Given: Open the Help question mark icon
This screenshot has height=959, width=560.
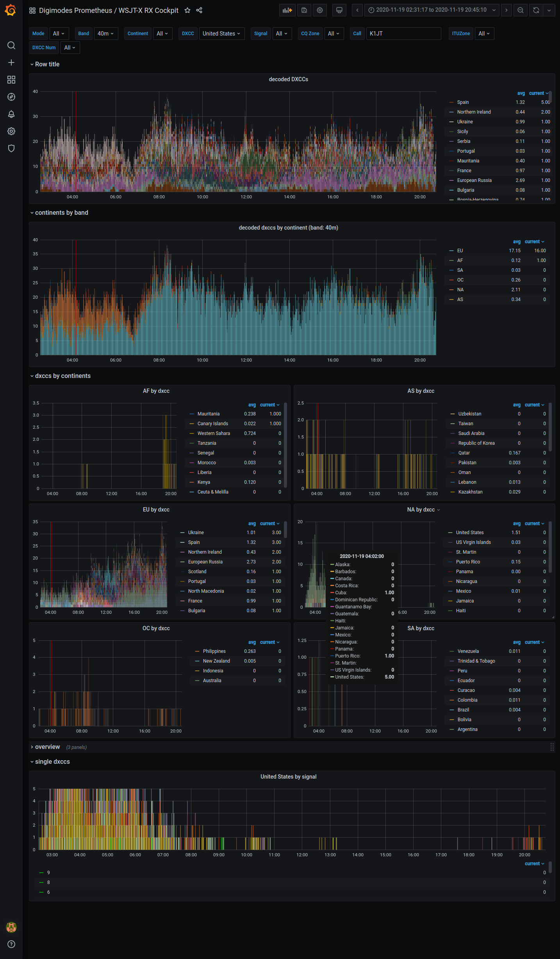Looking at the screenshot, I should click(x=11, y=944).
